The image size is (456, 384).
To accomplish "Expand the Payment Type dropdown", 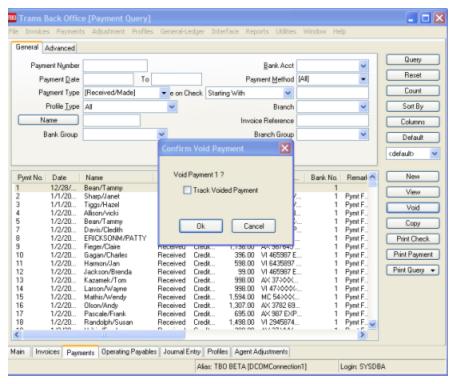I will click(164, 93).
